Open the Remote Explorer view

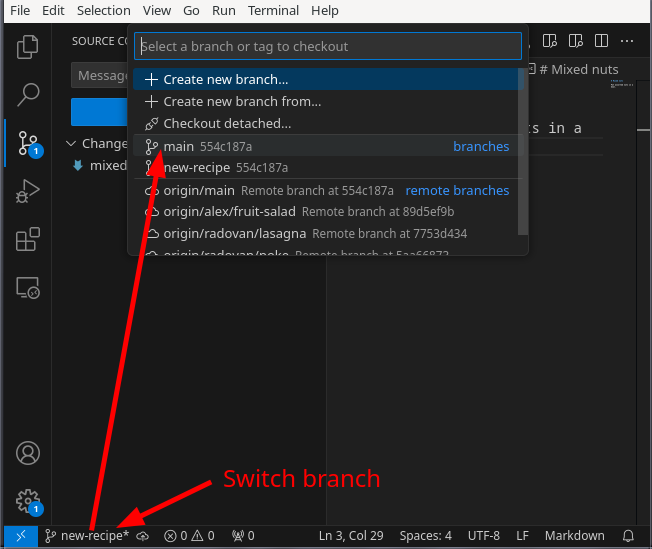(27, 287)
